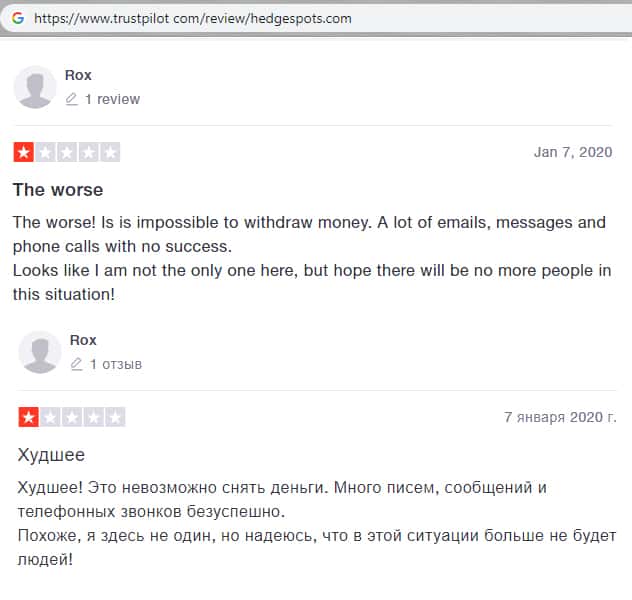The image size is (632, 600).
Task: Click the pencil icon next to '1 review'
Action: [x=71, y=99]
